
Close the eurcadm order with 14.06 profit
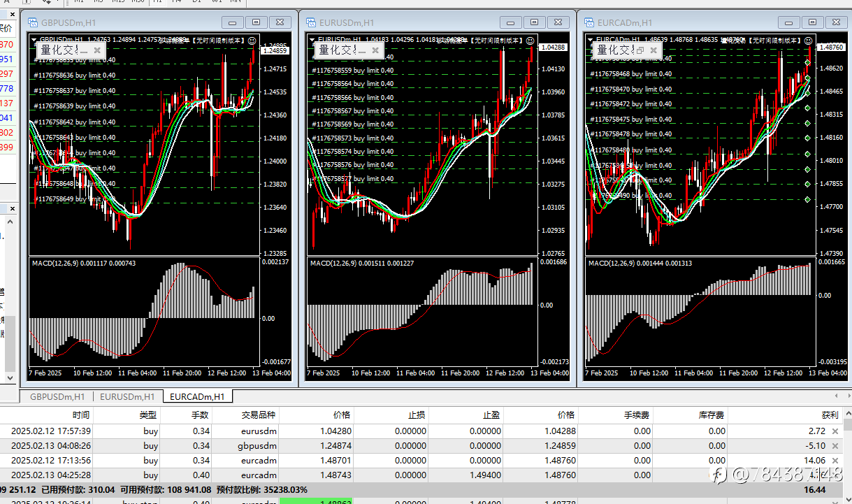[835, 461]
